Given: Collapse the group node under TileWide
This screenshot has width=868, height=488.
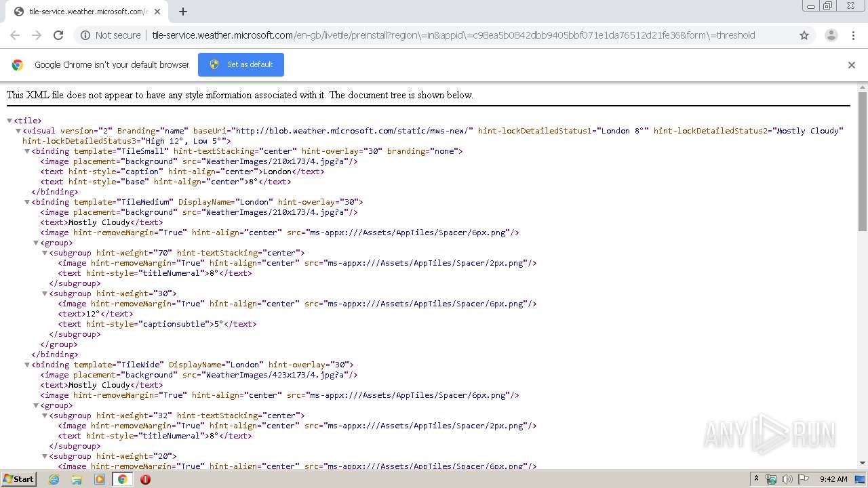Looking at the screenshot, I should (36, 405).
